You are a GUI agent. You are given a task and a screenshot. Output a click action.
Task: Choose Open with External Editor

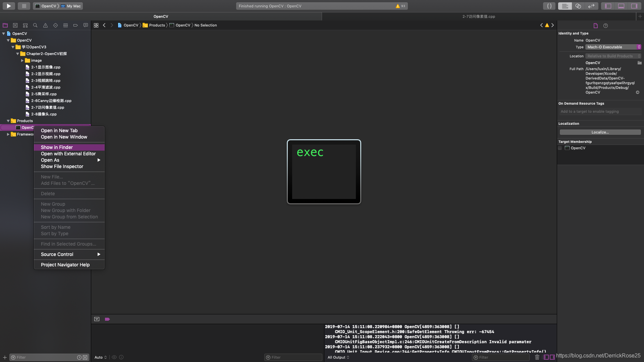pos(69,154)
